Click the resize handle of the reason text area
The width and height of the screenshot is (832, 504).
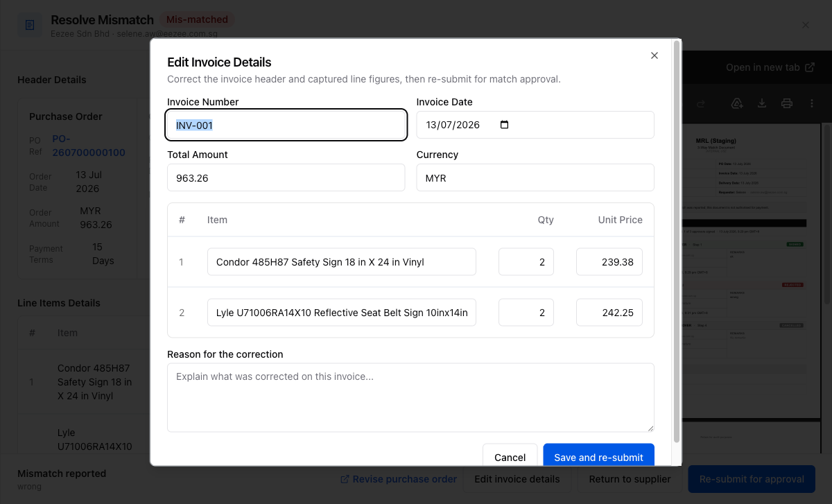click(x=650, y=428)
